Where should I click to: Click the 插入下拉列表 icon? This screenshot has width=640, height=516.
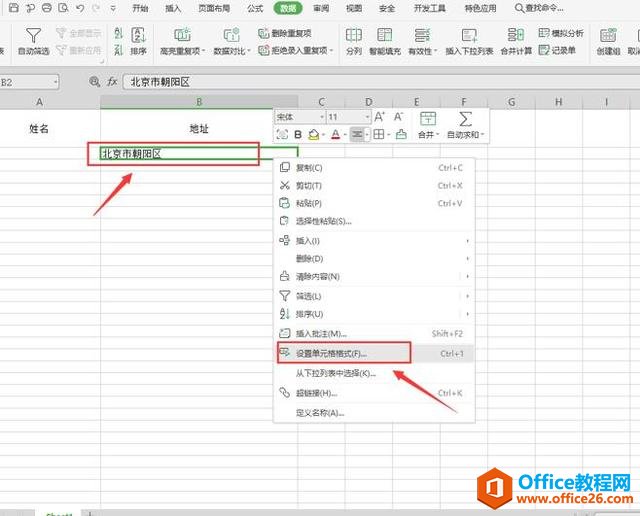[x=469, y=36]
